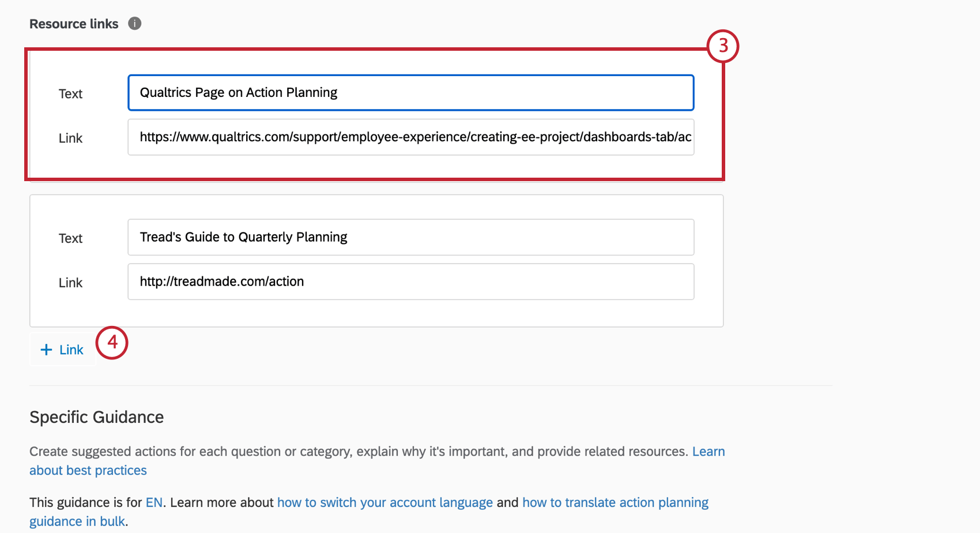The width and height of the screenshot is (980, 533).
Task: Add a new resource with the + Link button
Action: click(x=62, y=350)
